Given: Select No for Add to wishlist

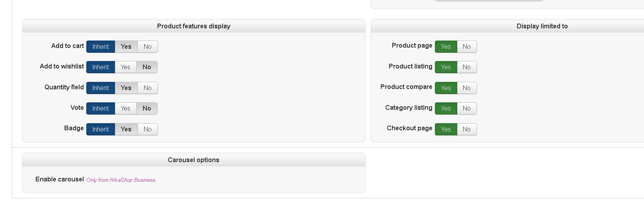Looking at the screenshot, I should pos(147,67).
